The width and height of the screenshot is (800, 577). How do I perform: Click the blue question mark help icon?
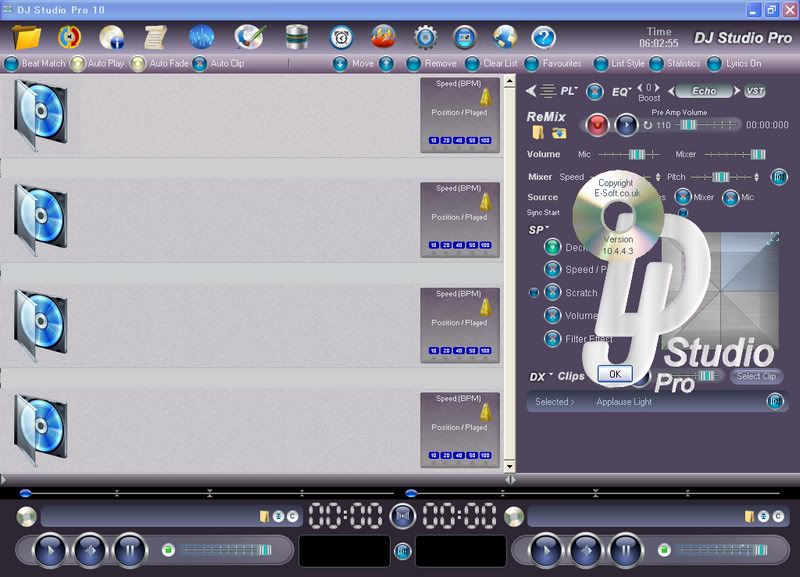pos(543,37)
